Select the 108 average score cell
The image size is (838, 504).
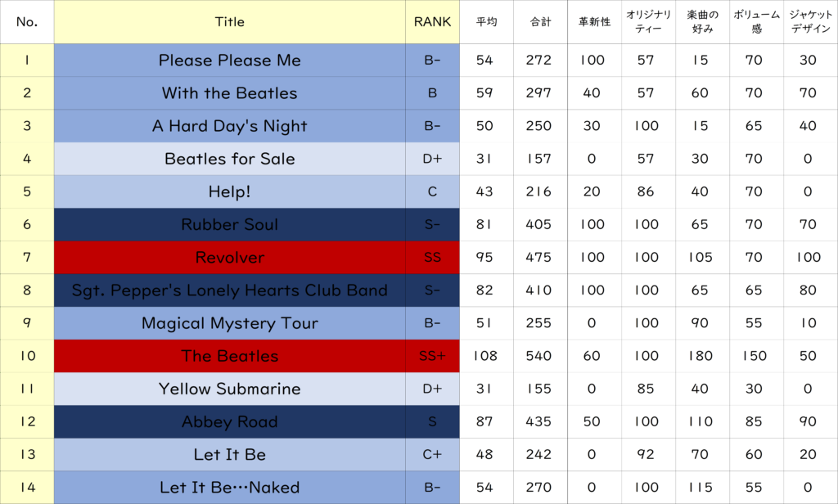tap(486, 356)
